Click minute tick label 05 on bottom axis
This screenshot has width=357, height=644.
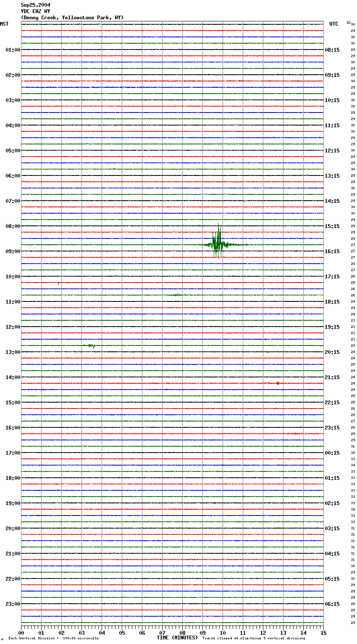click(x=122, y=633)
